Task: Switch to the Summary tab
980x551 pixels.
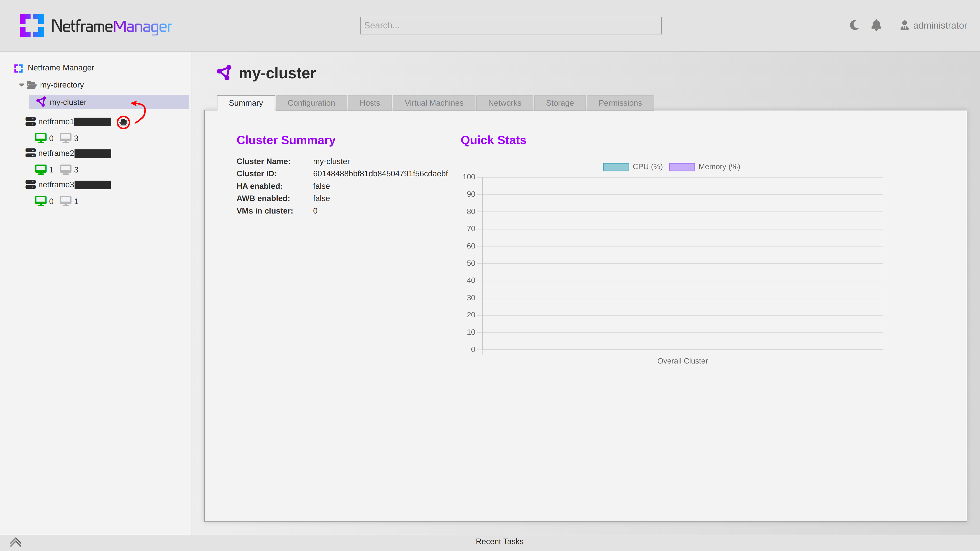Action: click(x=246, y=103)
